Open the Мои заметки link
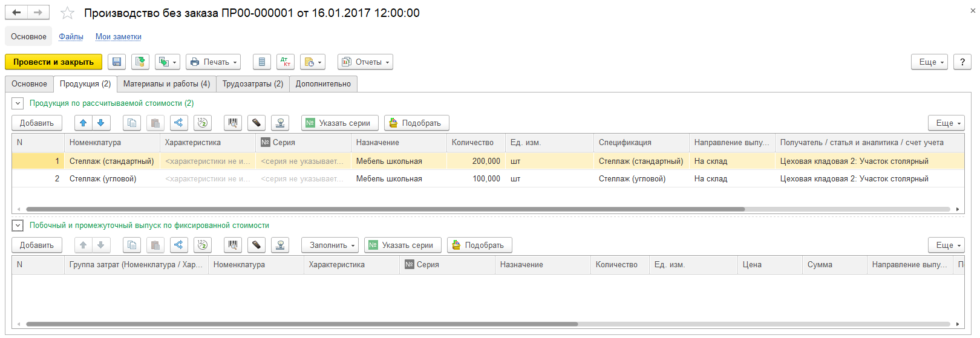 click(119, 37)
